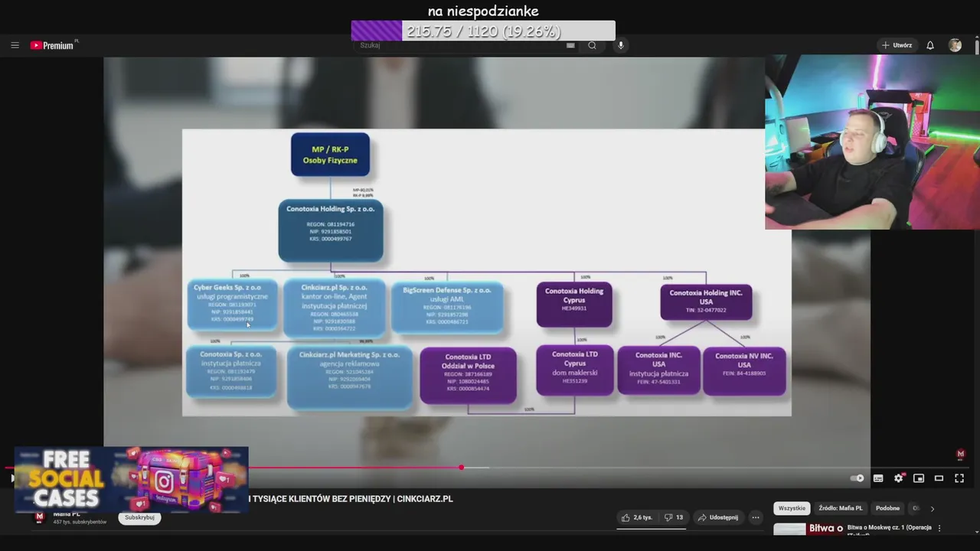
Task: Expand chips with the right chevron arrow
Action: point(932,508)
